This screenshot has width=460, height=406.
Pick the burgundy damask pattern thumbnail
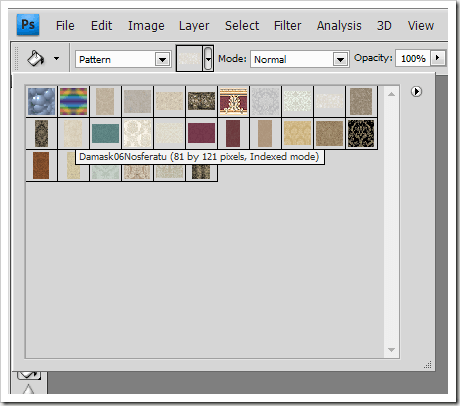[x=201, y=133]
